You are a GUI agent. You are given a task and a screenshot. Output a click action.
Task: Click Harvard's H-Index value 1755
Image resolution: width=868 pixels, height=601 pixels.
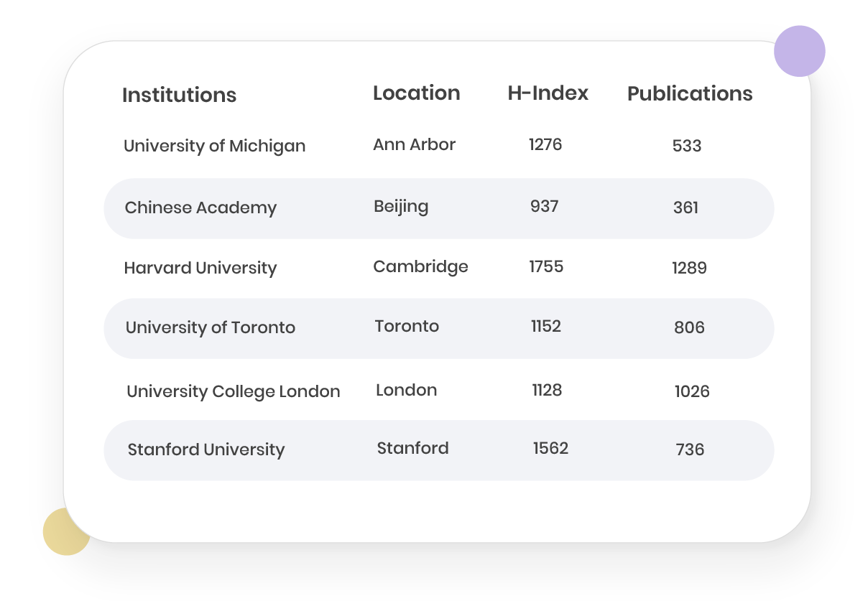coord(546,267)
